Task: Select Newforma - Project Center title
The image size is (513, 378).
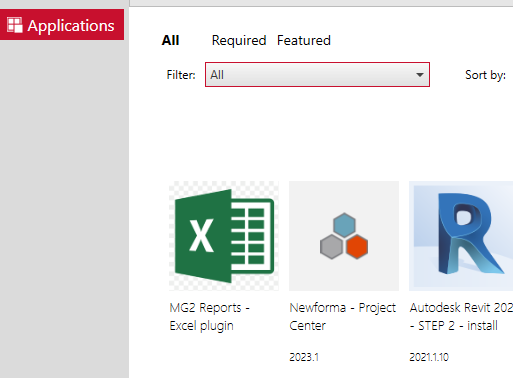Action: click(x=343, y=317)
